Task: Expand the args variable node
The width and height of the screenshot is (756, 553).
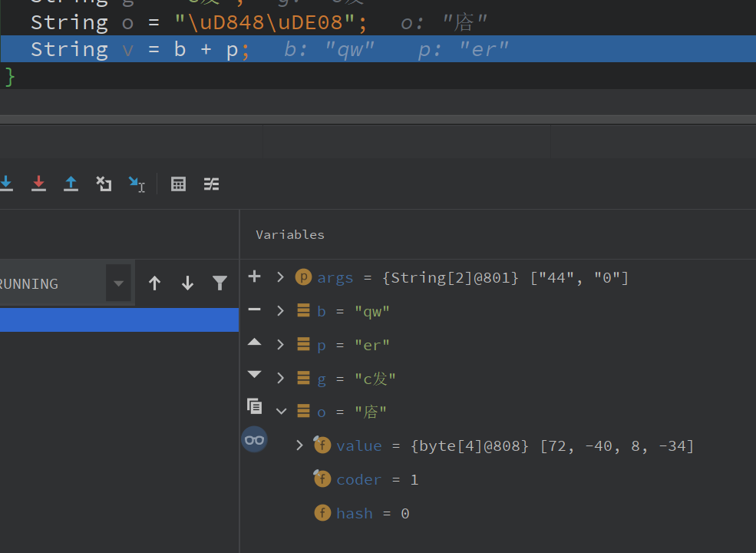Action: point(281,277)
